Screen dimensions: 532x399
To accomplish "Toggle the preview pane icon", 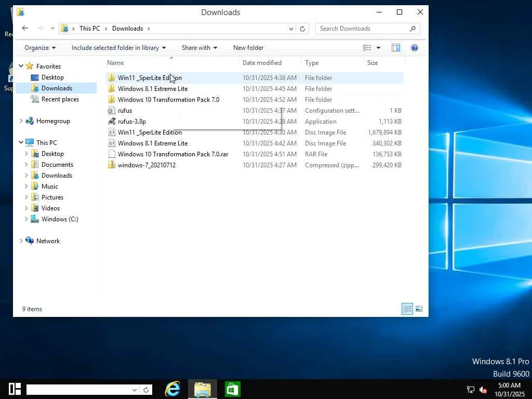I will 396,48.
